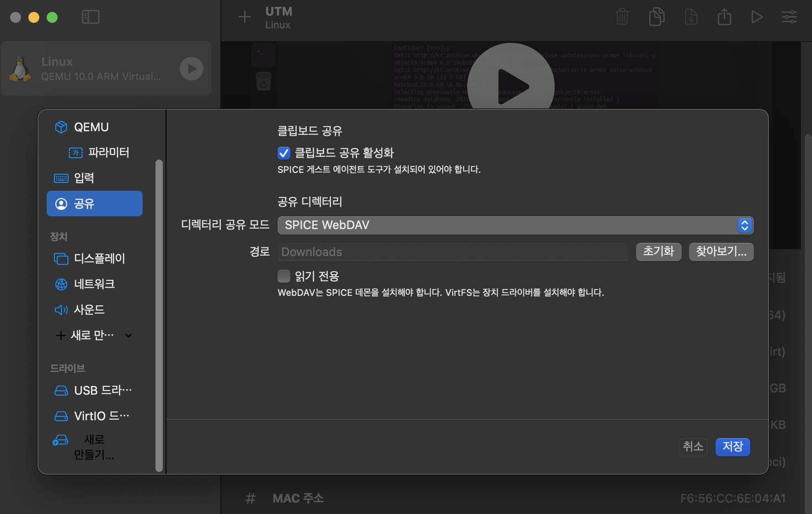Expand the 새로 만… device dropdown
Screen dimensions: 812x514
tap(94, 335)
